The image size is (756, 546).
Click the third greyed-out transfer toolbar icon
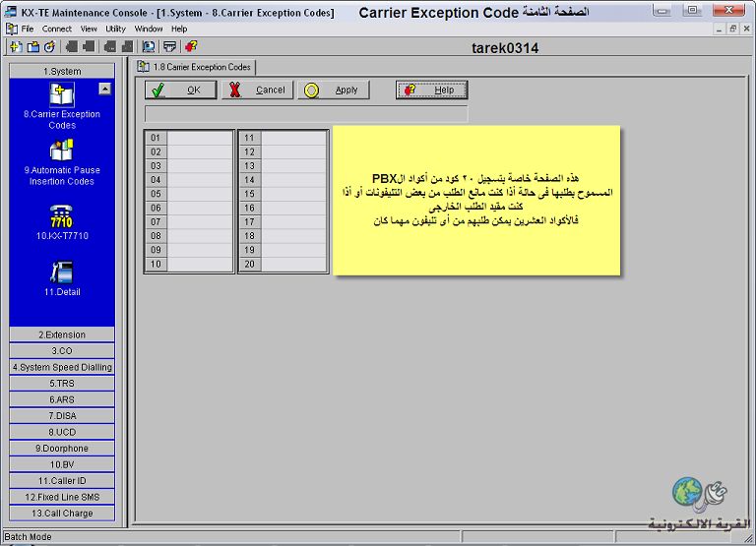coord(110,47)
